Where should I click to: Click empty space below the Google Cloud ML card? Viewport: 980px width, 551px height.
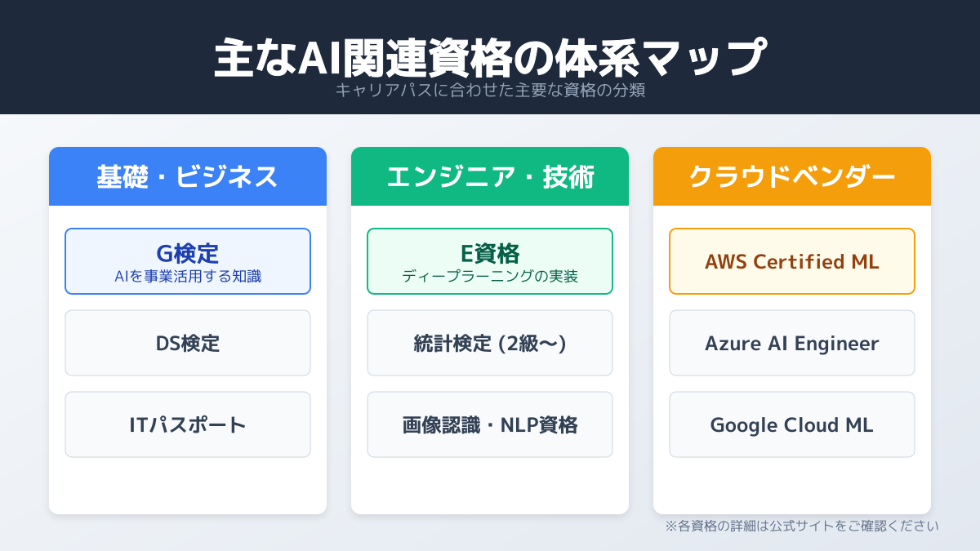[x=792, y=486]
